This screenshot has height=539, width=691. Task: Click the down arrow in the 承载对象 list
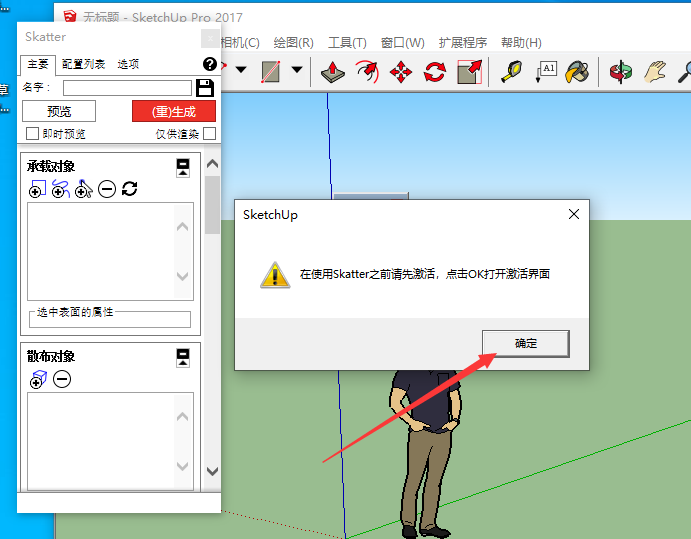[x=182, y=276]
